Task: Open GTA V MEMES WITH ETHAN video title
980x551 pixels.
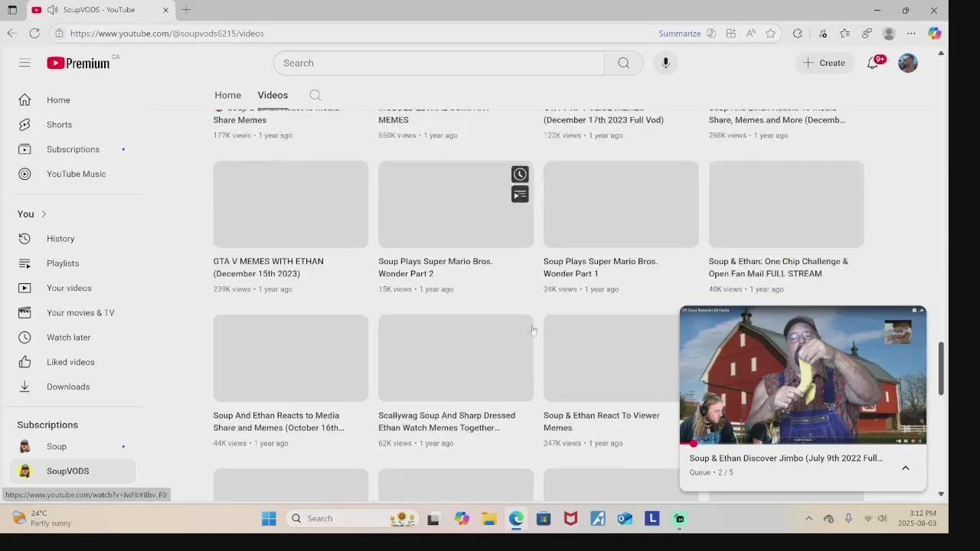Action: 268,267
